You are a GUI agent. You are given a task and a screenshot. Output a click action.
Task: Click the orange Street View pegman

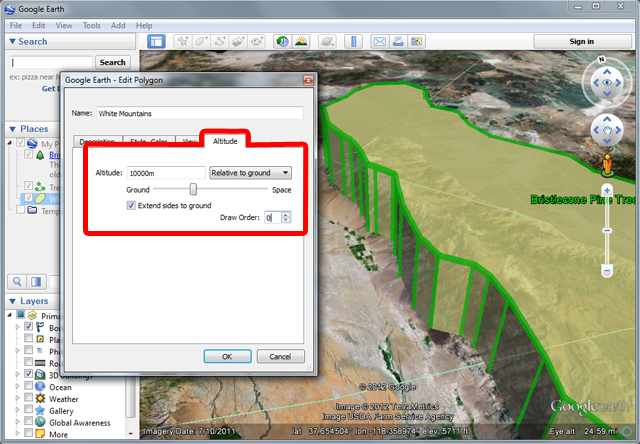click(606, 163)
